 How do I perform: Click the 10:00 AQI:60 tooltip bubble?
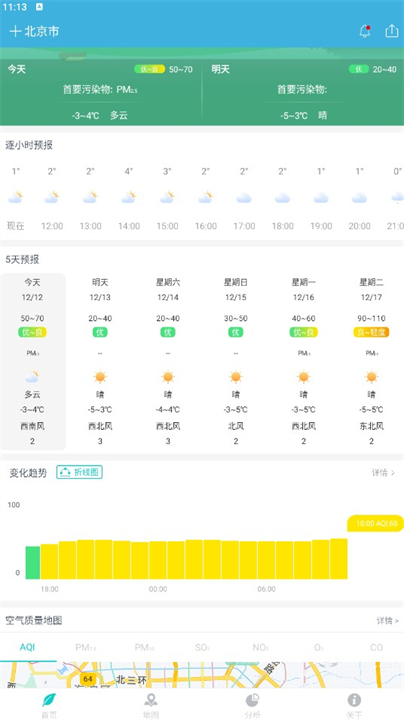[x=376, y=523]
